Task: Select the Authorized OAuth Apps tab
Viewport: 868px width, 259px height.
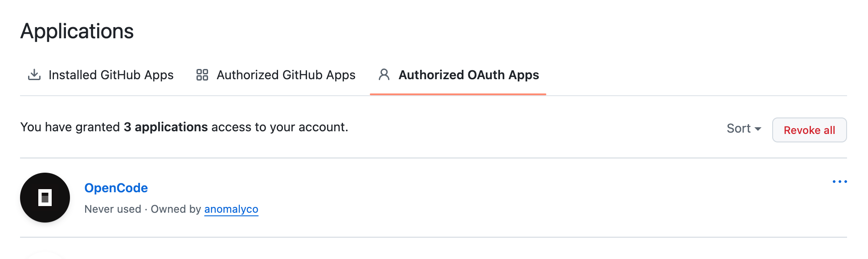Action: pos(468,75)
